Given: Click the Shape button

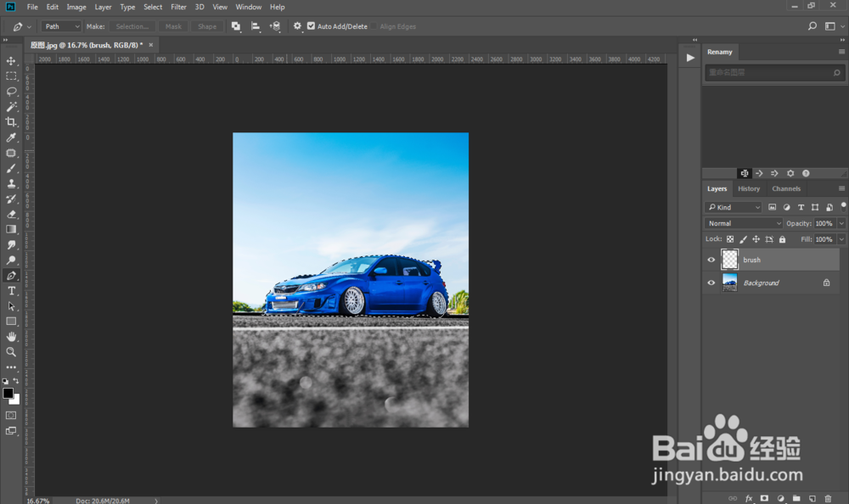Looking at the screenshot, I should (x=207, y=26).
